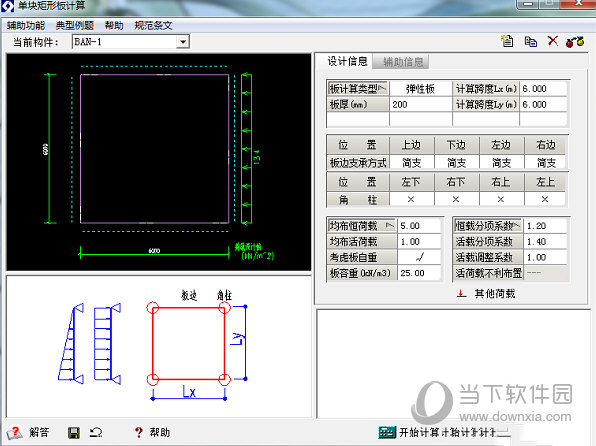Open the 典型例题 menu
This screenshot has width=596, height=446.
[74, 25]
